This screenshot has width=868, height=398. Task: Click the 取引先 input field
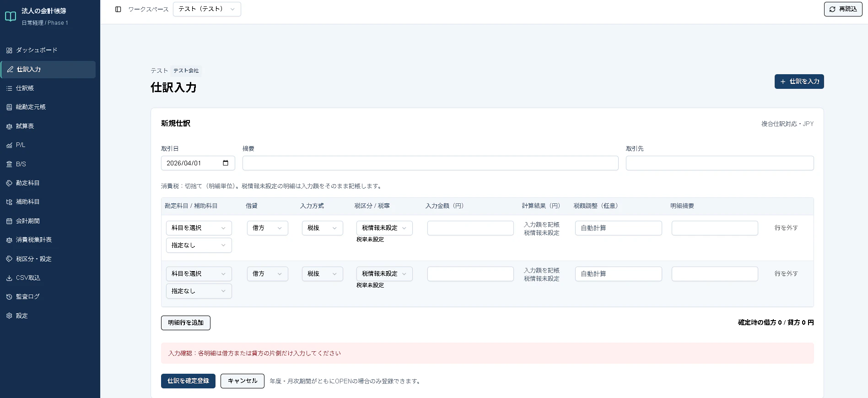point(720,163)
